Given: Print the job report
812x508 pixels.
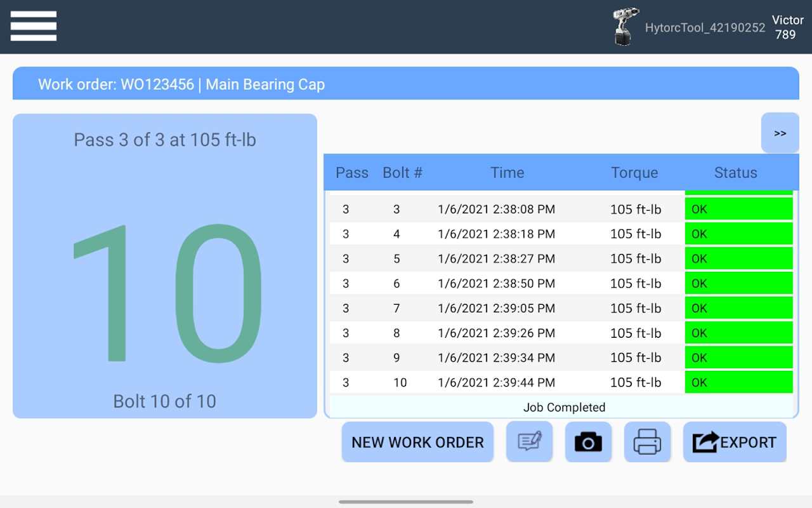Looking at the screenshot, I should (x=647, y=442).
